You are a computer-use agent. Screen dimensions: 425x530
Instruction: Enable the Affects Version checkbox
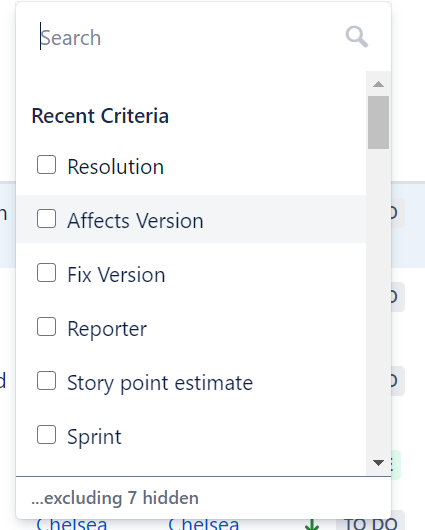(46, 218)
